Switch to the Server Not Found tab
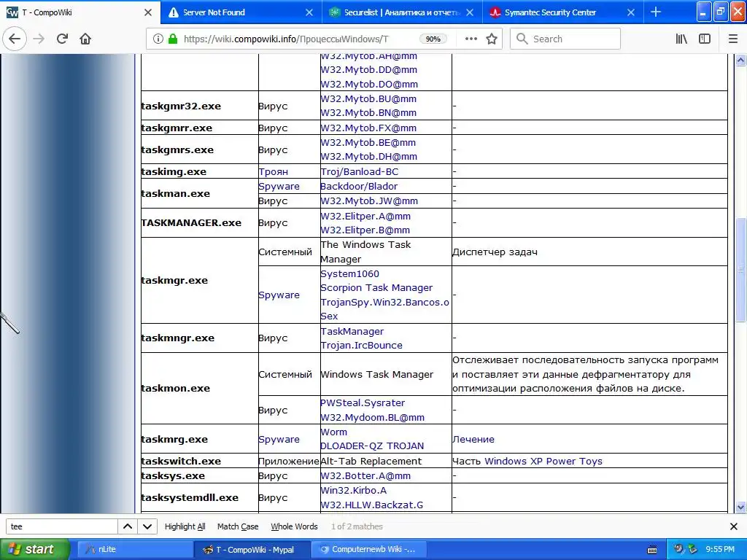The height and width of the screenshot is (560, 747). click(241, 12)
